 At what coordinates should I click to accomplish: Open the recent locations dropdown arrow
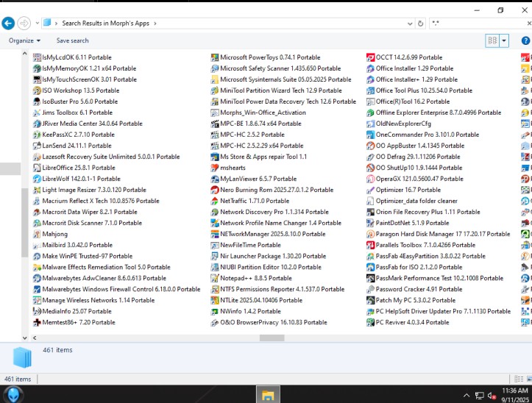(x=38, y=24)
